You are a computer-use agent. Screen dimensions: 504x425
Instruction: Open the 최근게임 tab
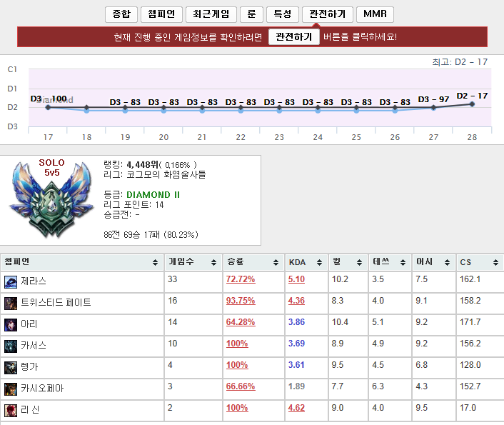click(x=211, y=14)
